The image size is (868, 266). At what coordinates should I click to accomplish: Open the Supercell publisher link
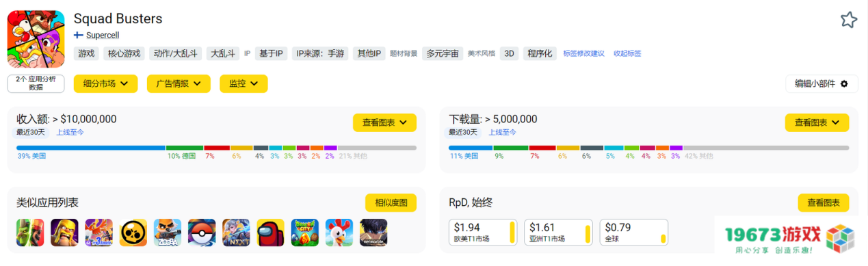(103, 35)
